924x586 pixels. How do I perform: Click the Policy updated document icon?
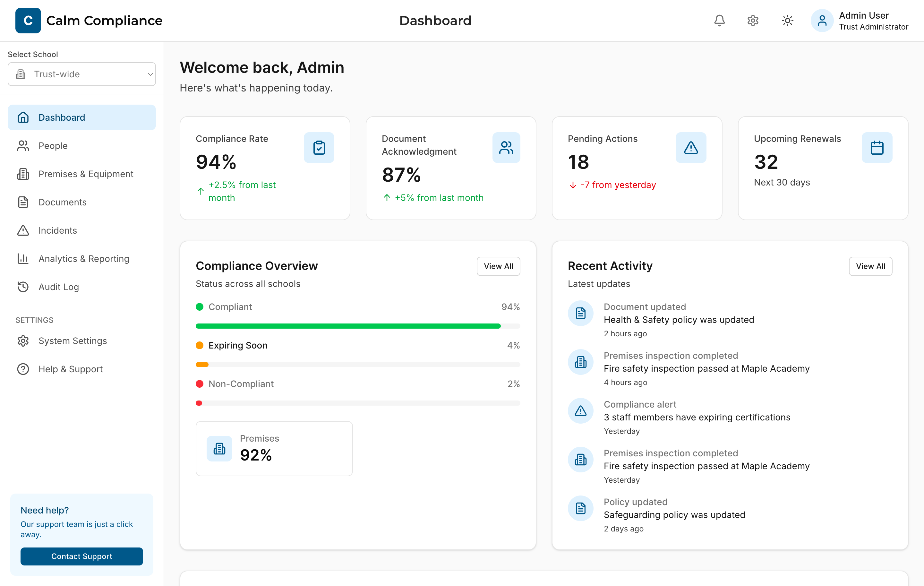pyautogui.click(x=581, y=508)
